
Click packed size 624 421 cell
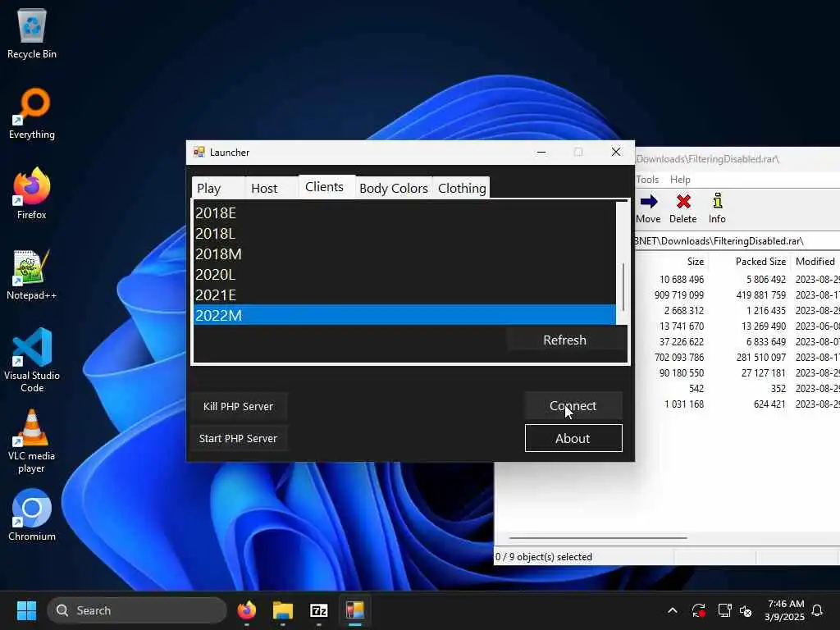pyautogui.click(x=769, y=404)
